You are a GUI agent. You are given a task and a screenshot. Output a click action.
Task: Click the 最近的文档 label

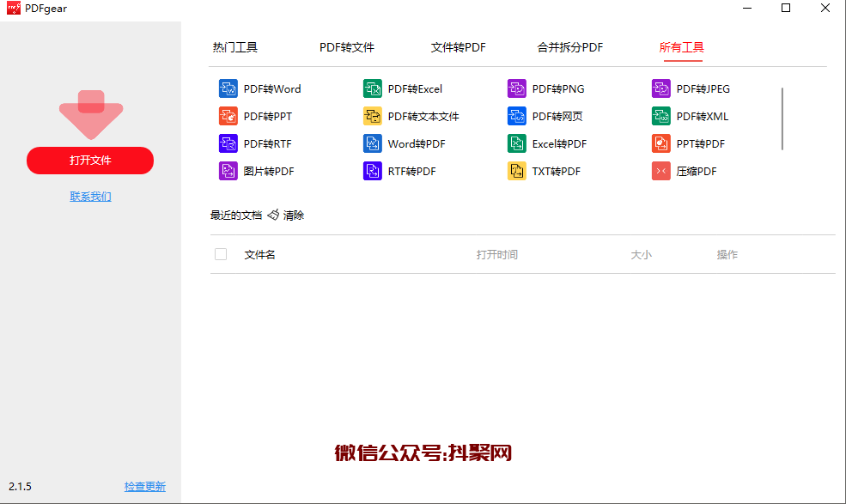(236, 216)
